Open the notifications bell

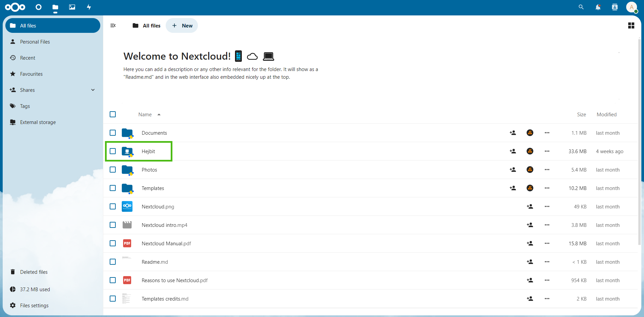click(598, 7)
